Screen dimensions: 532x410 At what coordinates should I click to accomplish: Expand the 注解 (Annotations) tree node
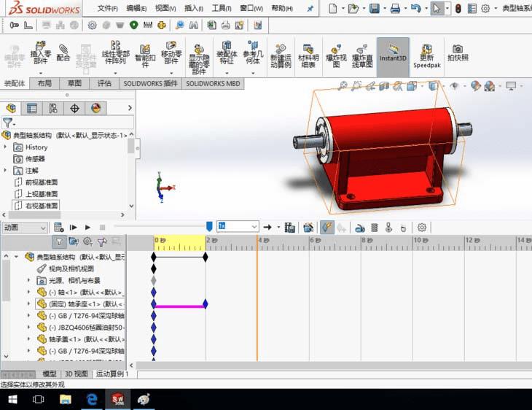(x=6, y=171)
